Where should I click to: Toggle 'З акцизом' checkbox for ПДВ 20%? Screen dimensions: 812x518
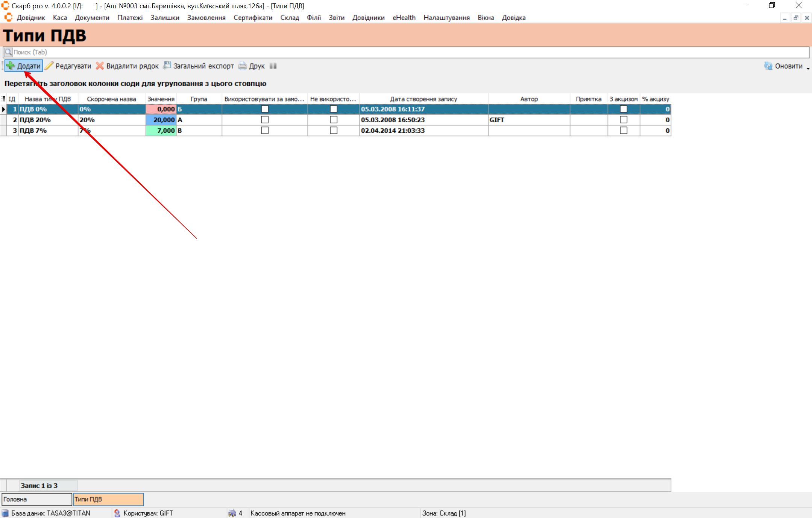point(624,120)
